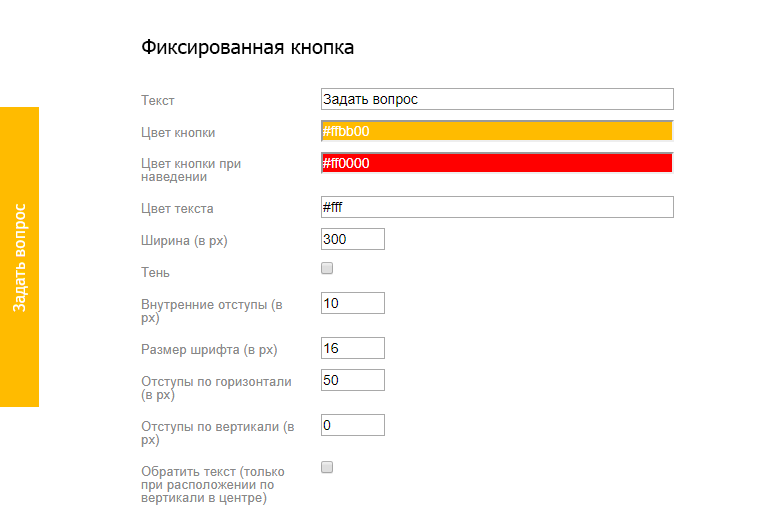Click the 'Размер шрифта' input with 16
Screen dimensions: 780x527
pyautogui.click(x=352, y=348)
